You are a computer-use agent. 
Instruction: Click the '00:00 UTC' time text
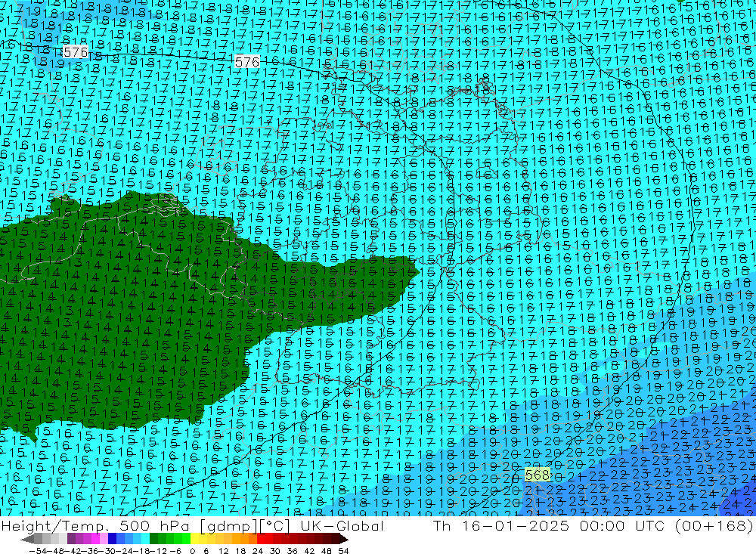(x=622, y=525)
